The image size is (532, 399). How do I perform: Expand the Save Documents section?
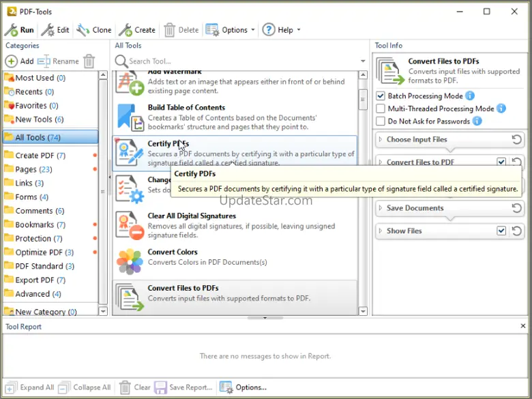[x=415, y=208]
